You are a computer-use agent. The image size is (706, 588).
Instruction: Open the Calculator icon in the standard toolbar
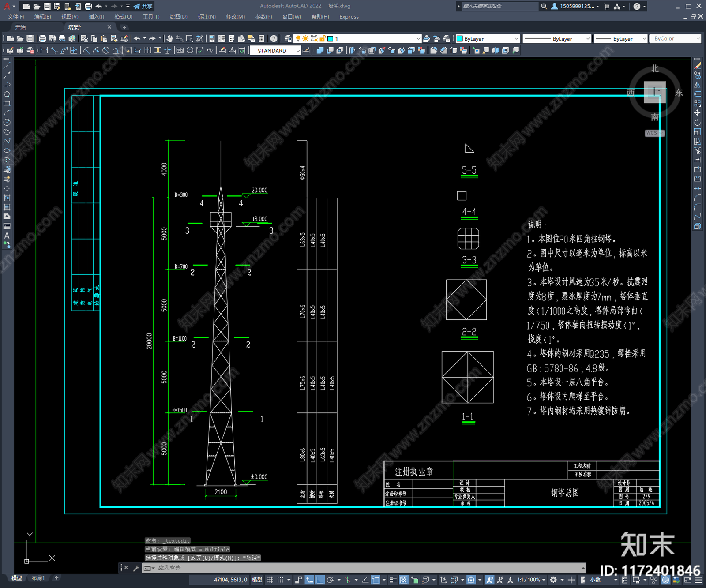tap(262, 39)
